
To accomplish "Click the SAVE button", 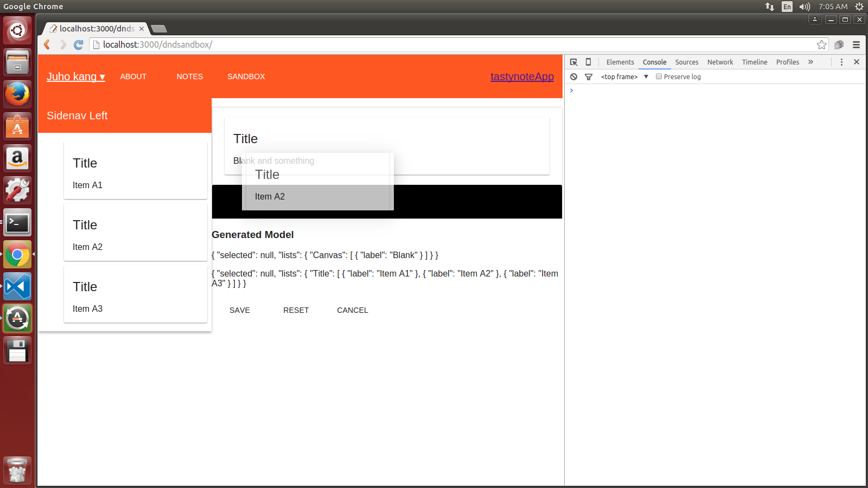I will click(x=240, y=310).
